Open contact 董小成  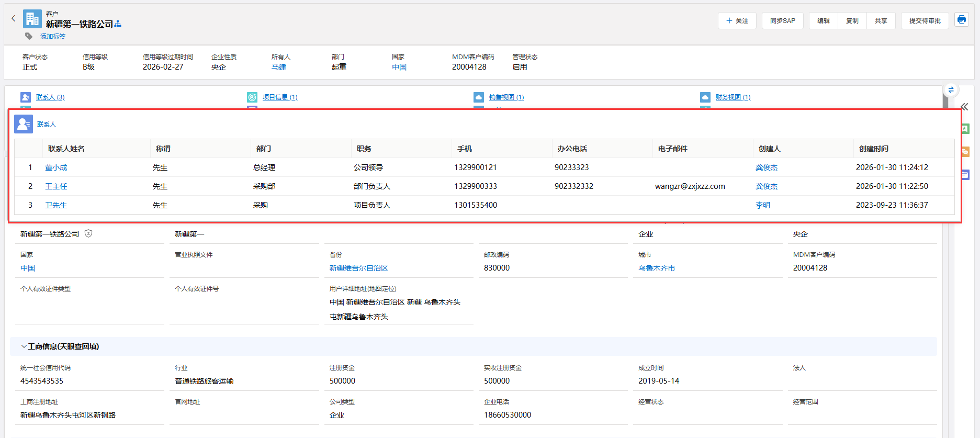click(x=56, y=167)
